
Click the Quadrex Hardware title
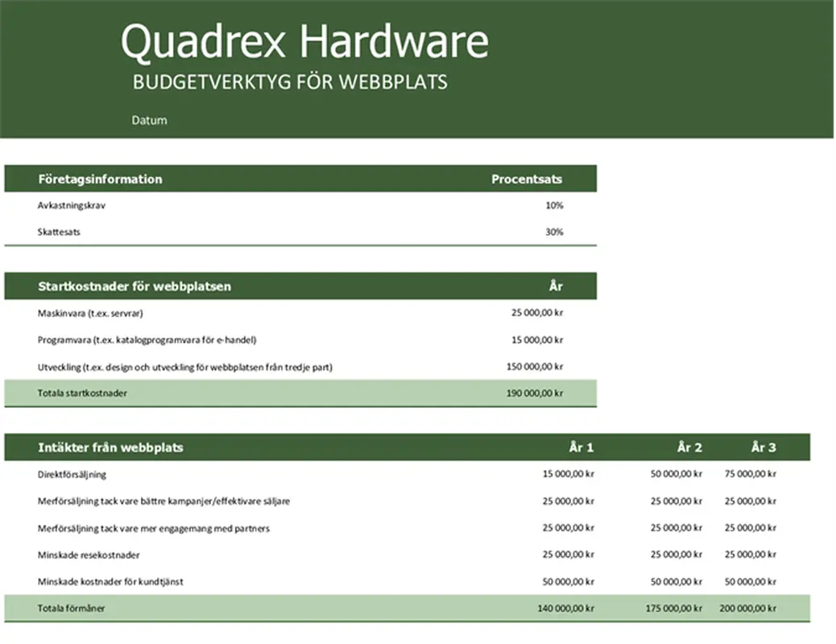[304, 42]
